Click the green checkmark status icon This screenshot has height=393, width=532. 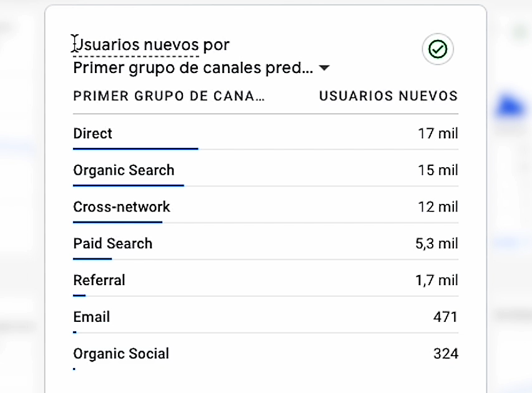click(x=438, y=49)
